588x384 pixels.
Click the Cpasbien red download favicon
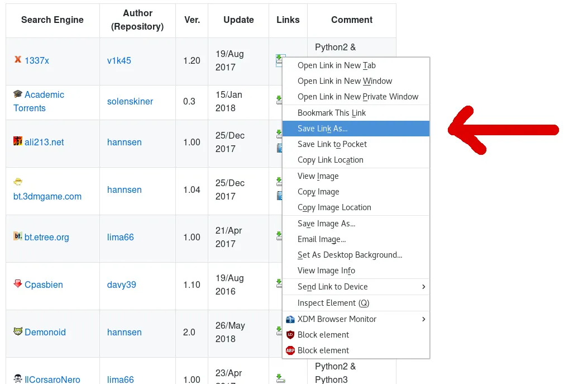tap(17, 285)
